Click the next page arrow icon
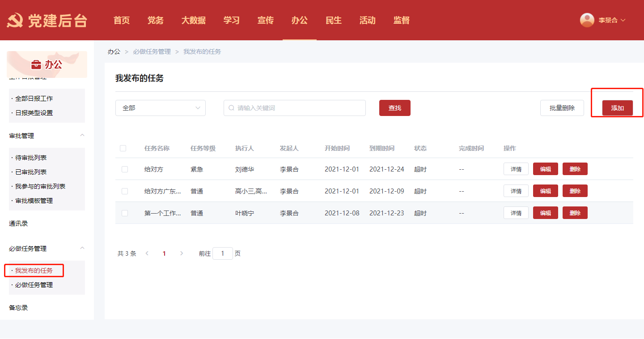 click(x=181, y=253)
